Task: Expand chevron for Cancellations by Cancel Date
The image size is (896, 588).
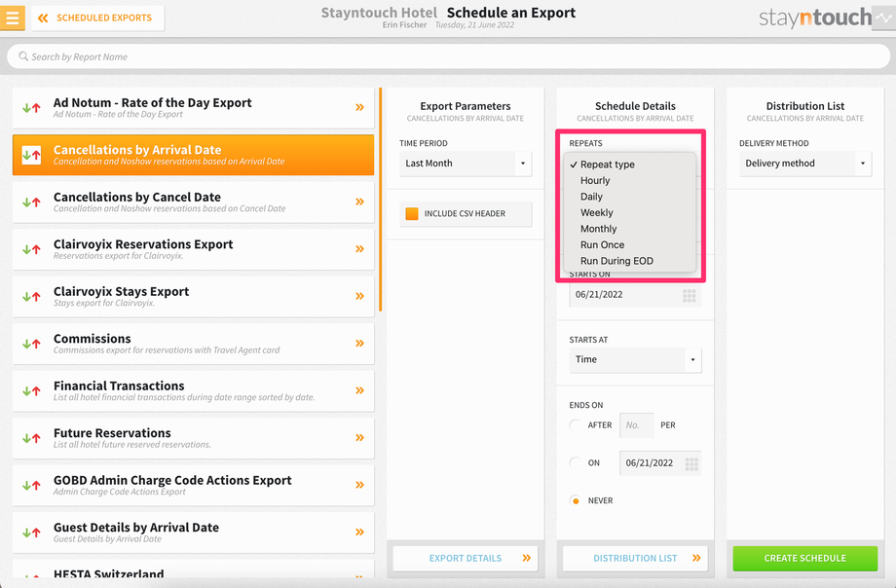Action: tap(359, 202)
